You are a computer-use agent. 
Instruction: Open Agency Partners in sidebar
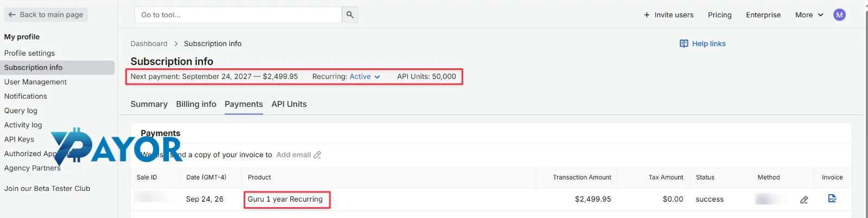[32, 168]
